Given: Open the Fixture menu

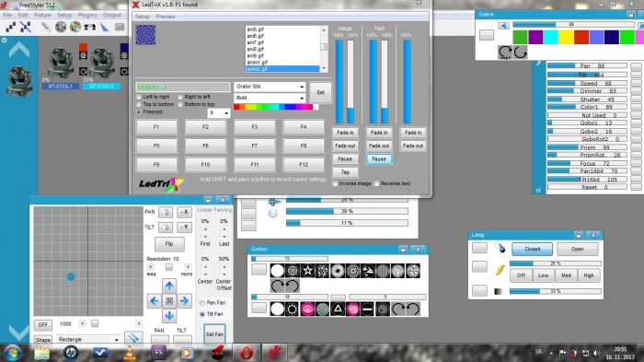Looking at the screenshot, I should pos(42,15).
